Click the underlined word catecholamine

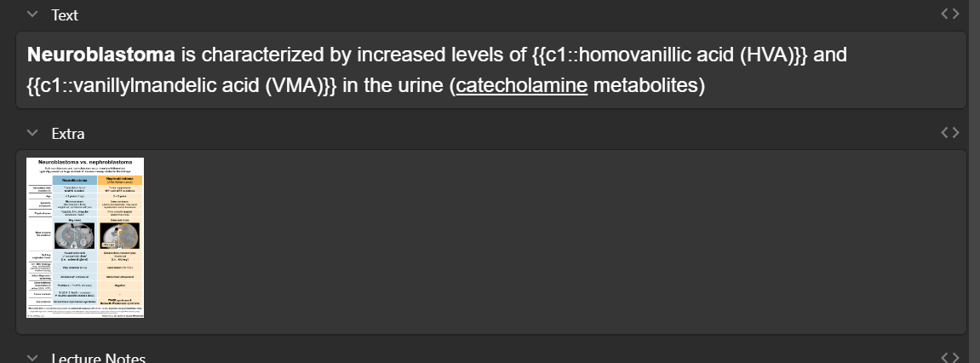521,86
